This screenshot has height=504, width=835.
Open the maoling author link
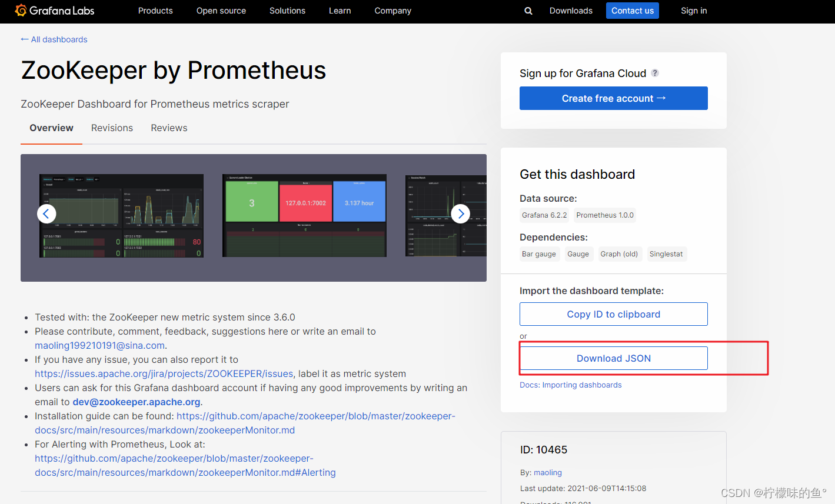coord(548,472)
